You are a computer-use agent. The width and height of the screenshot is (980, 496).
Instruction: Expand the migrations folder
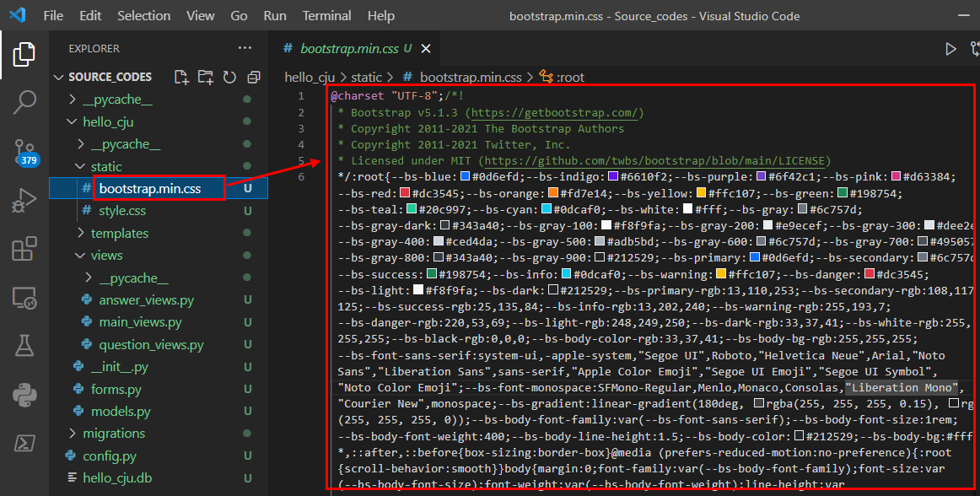click(73, 434)
